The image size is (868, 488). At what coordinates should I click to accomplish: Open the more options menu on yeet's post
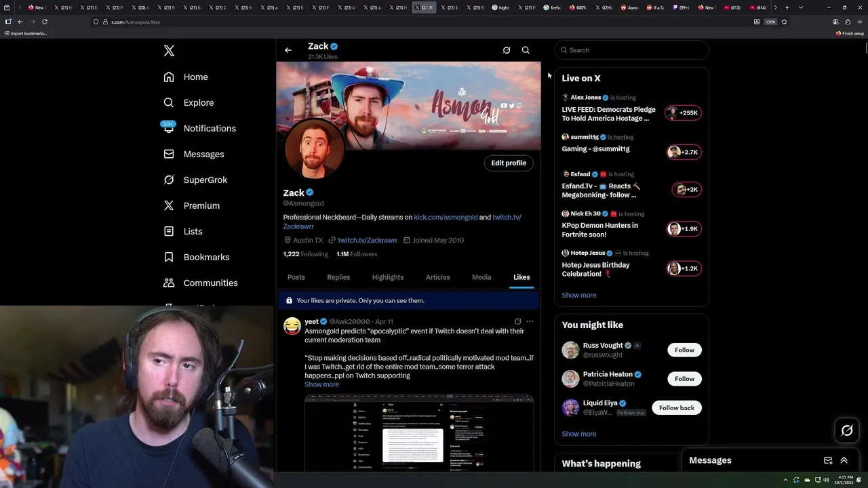pyautogui.click(x=530, y=321)
